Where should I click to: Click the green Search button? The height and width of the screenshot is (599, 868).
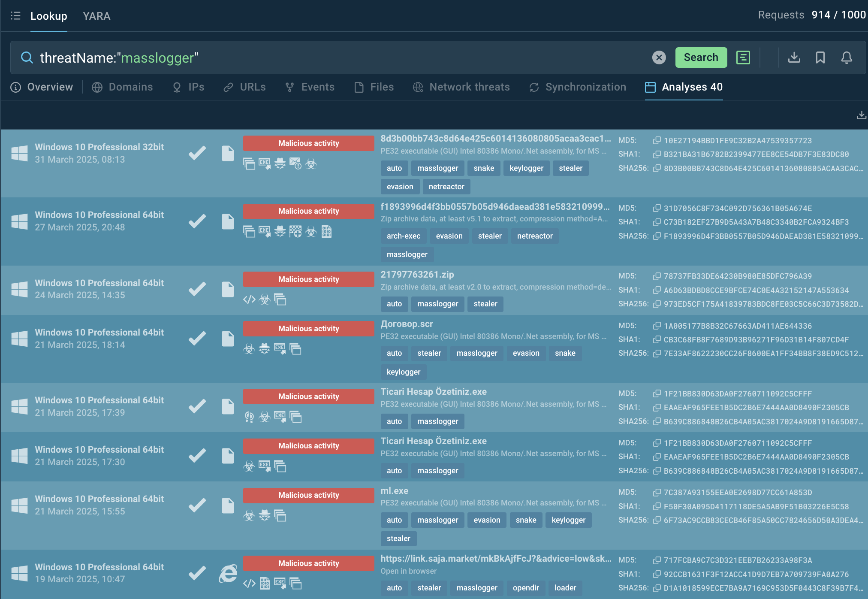click(x=701, y=57)
